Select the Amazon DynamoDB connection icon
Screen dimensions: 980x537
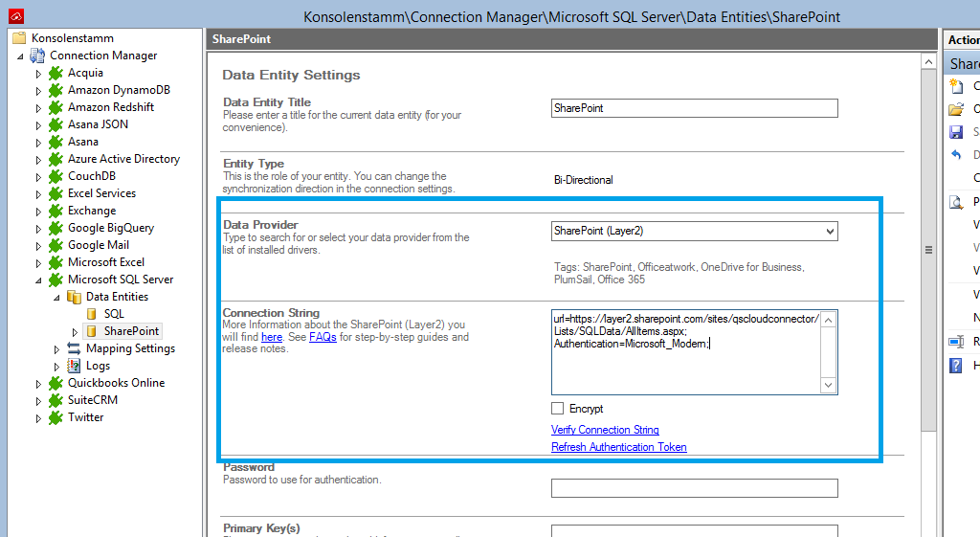56,90
